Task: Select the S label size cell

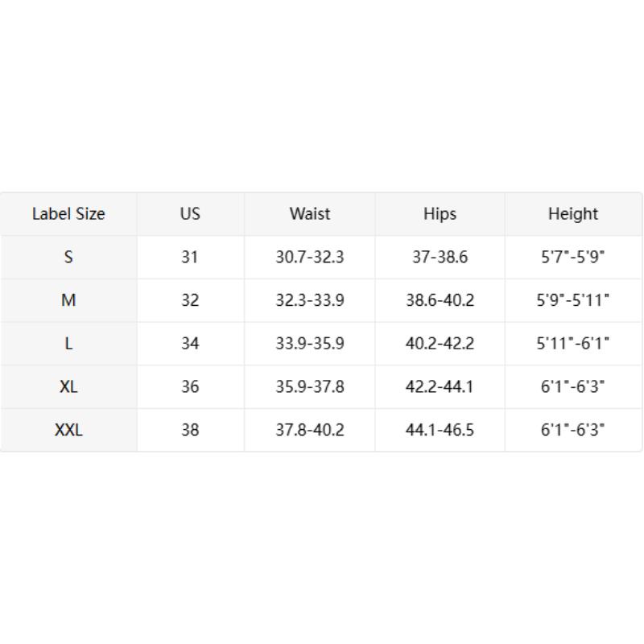Action: coord(68,258)
